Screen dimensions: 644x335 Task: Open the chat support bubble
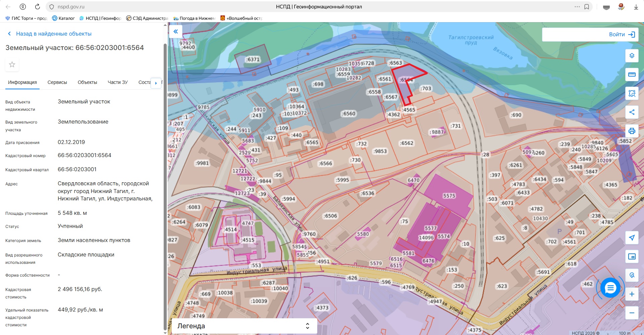(610, 288)
